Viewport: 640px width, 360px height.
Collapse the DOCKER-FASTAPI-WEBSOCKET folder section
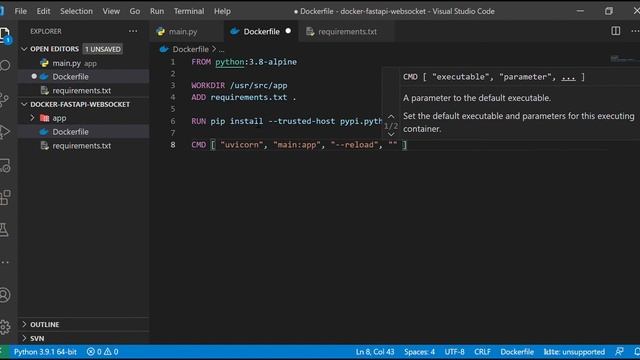tap(24, 104)
